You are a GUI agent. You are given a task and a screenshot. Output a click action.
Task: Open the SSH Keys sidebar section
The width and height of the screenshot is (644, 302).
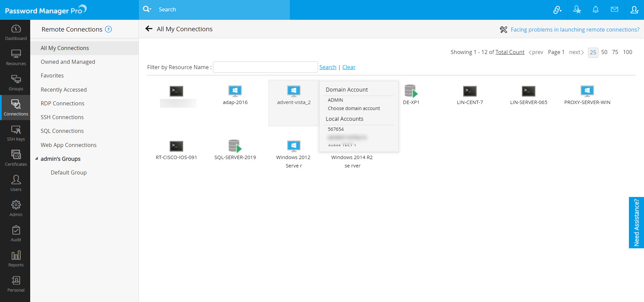[x=16, y=133]
